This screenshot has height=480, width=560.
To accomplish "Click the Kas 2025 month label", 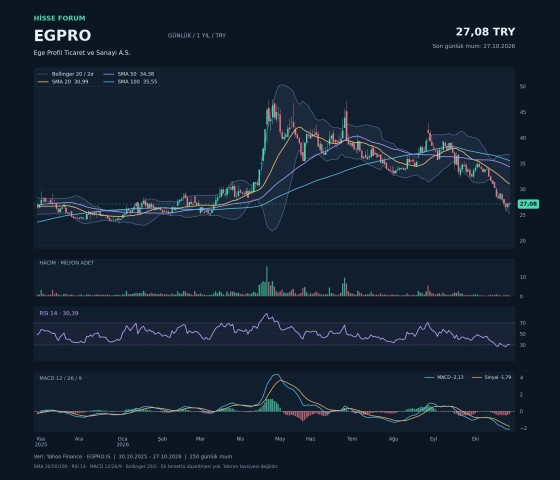I will click(41, 442).
